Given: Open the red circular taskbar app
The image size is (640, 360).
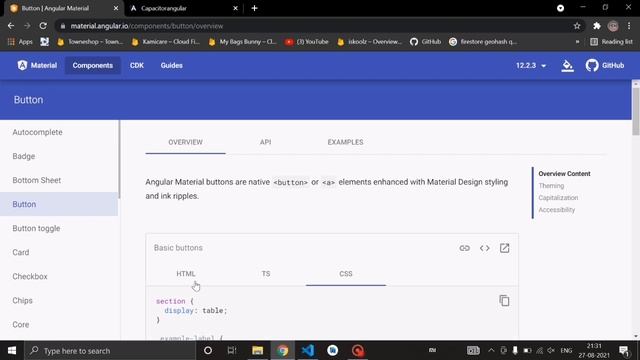Looking at the screenshot, I should [358, 351].
